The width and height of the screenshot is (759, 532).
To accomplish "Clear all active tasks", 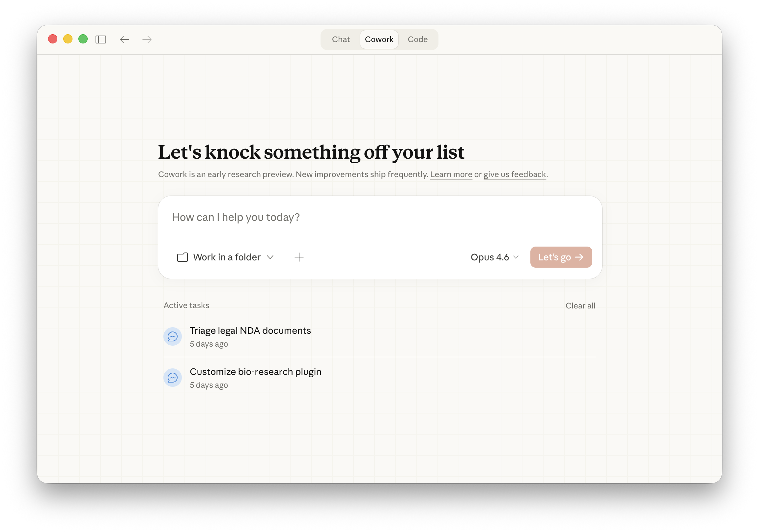I will coord(580,305).
